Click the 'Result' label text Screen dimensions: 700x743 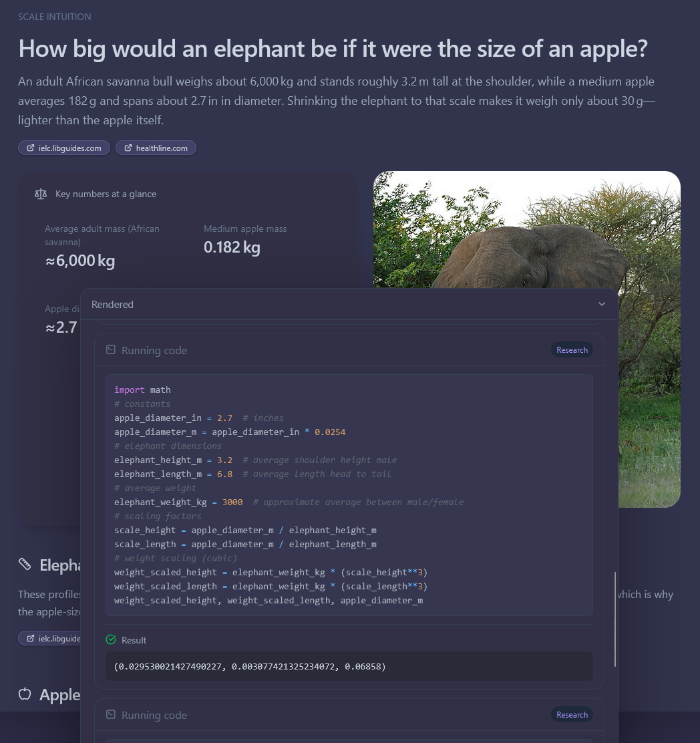pos(134,640)
